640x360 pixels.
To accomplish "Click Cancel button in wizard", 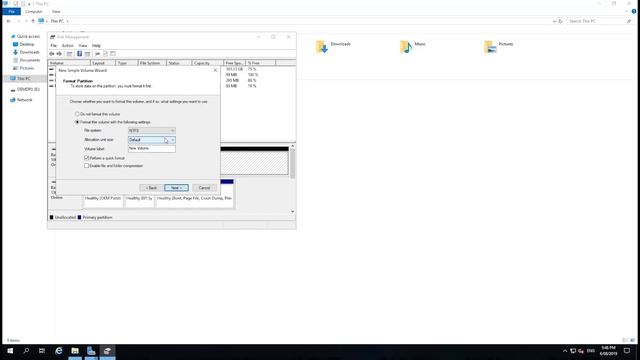I will coord(204,188).
